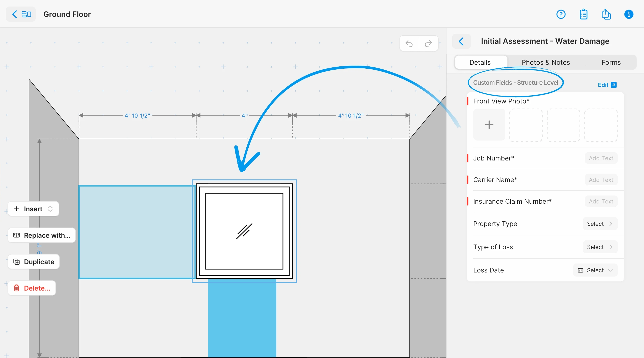The image size is (644, 358).
Task: Click Edit link for custom fields
Action: [607, 85]
